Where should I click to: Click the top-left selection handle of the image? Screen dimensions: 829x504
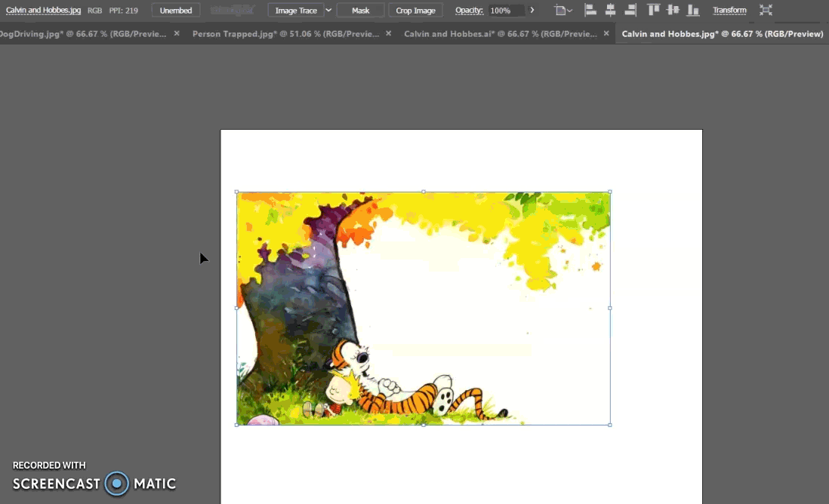[x=236, y=192]
